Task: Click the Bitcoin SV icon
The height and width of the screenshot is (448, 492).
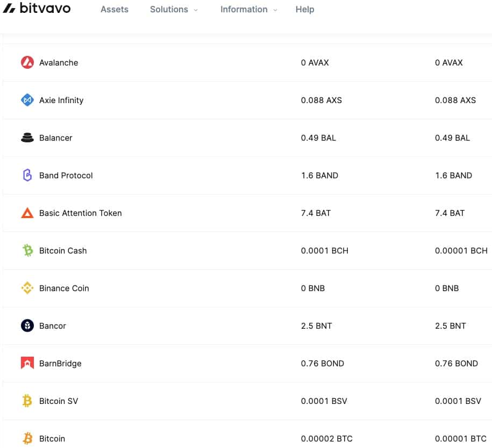Action: [27, 401]
